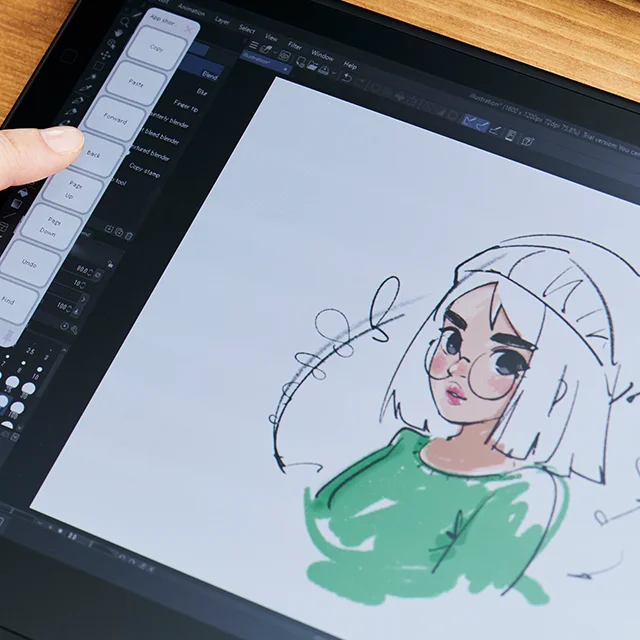The image size is (640, 640).
Task: Select the Finger tip sub tool
Action: click(x=186, y=106)
